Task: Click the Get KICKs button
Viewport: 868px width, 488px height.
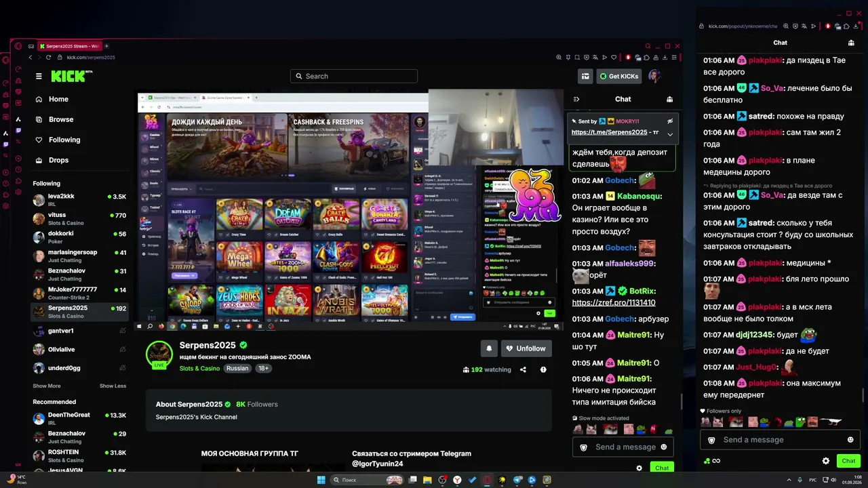Action: pos(619,76)
